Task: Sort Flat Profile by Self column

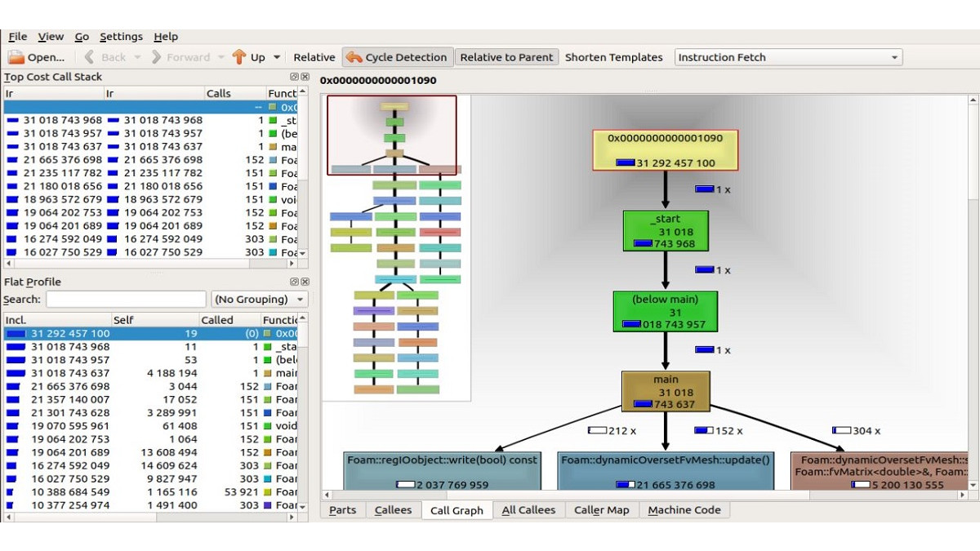Action: 155,320
